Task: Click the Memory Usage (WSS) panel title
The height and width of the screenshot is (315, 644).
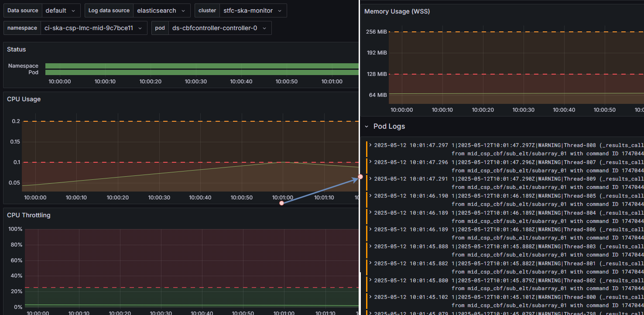Action: point(397,11)
